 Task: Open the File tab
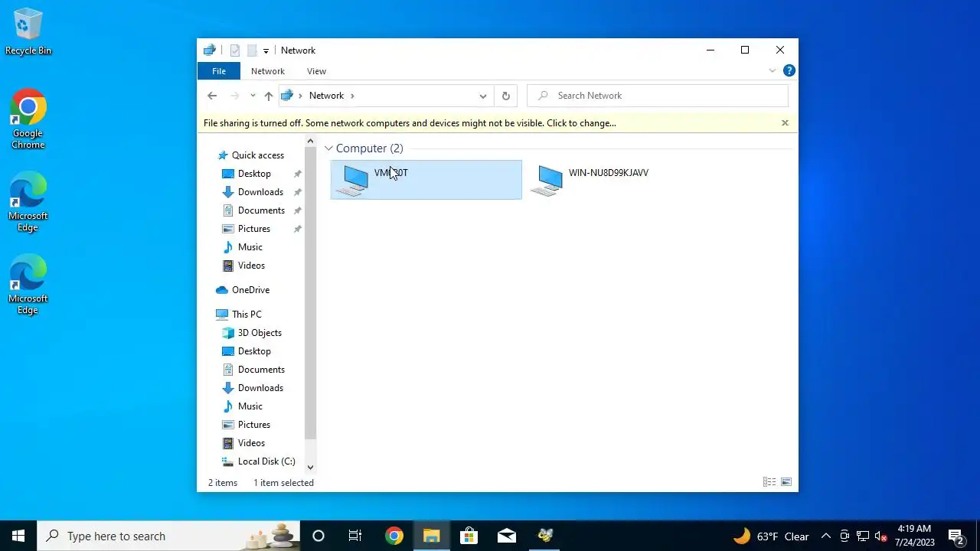click(x=219, y=71)
